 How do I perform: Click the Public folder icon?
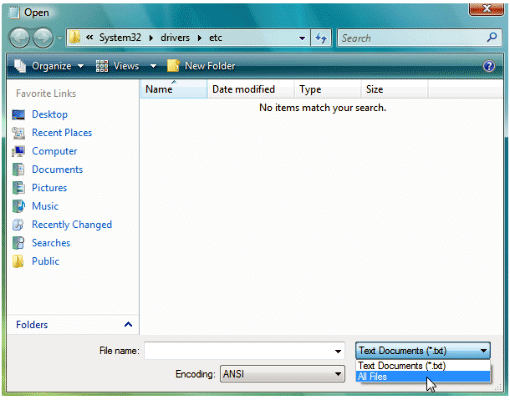pyautogui.click(x=18, y=261)
